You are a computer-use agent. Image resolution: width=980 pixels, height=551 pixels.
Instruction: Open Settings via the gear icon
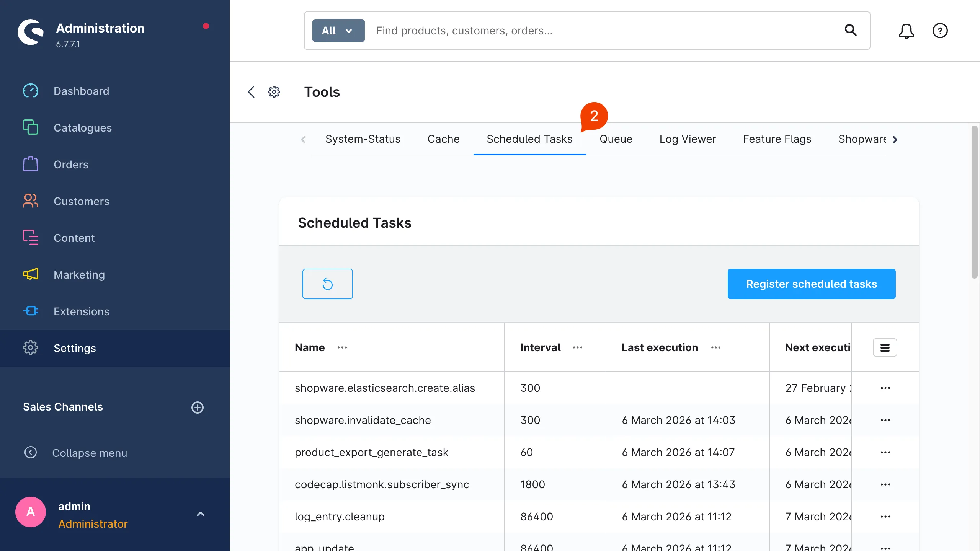click(31, 348)
